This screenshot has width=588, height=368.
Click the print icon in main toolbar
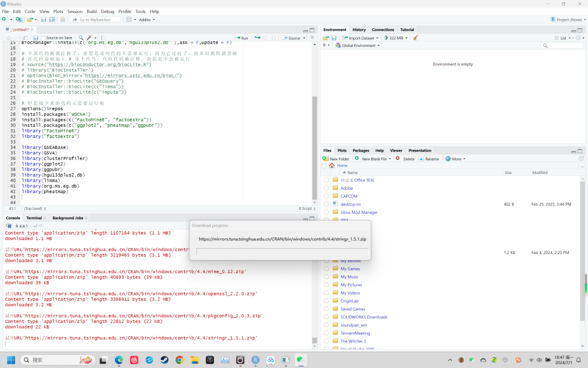[x=63, y=20]
